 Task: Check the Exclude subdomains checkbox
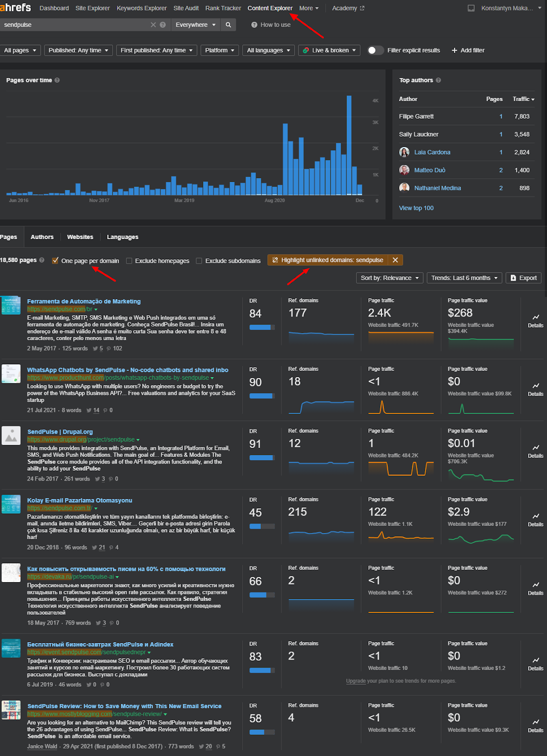coord(199,261)
